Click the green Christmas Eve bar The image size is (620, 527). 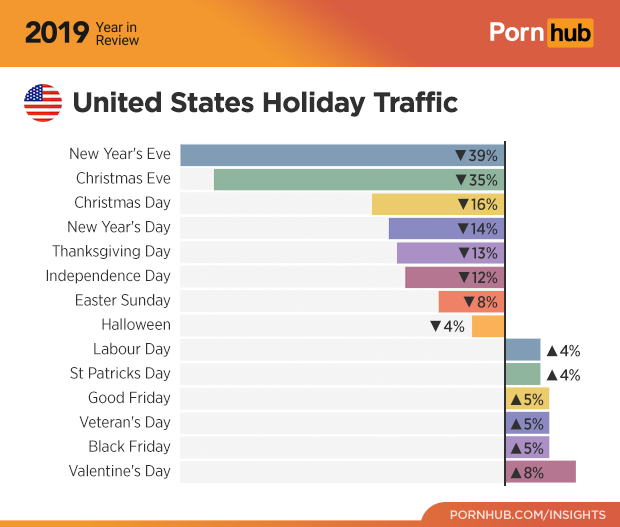coord(330,180)
